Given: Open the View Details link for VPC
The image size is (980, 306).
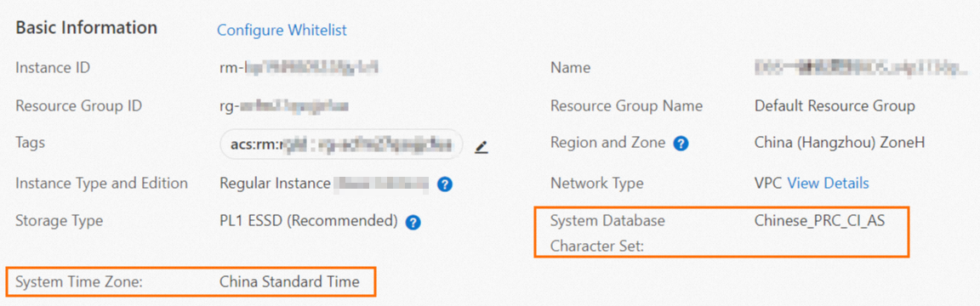Looking at the screenshot, I should (828, 184).
